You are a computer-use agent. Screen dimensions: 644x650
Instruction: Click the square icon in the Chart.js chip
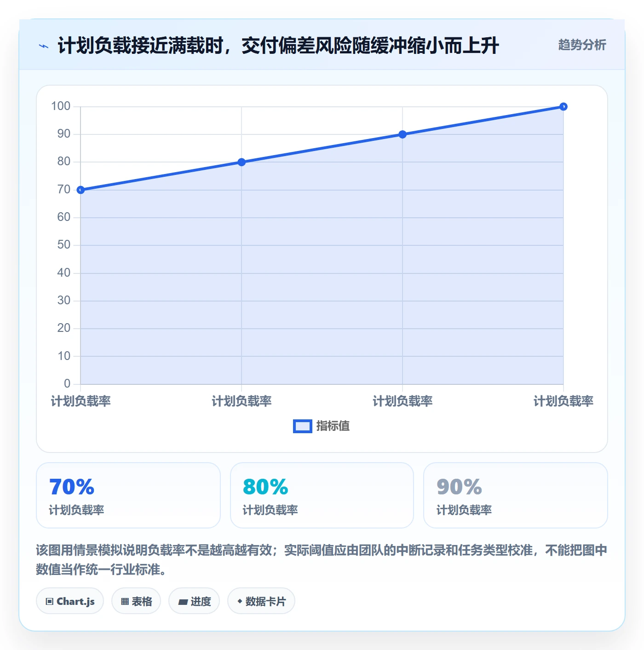click(50, 602)
